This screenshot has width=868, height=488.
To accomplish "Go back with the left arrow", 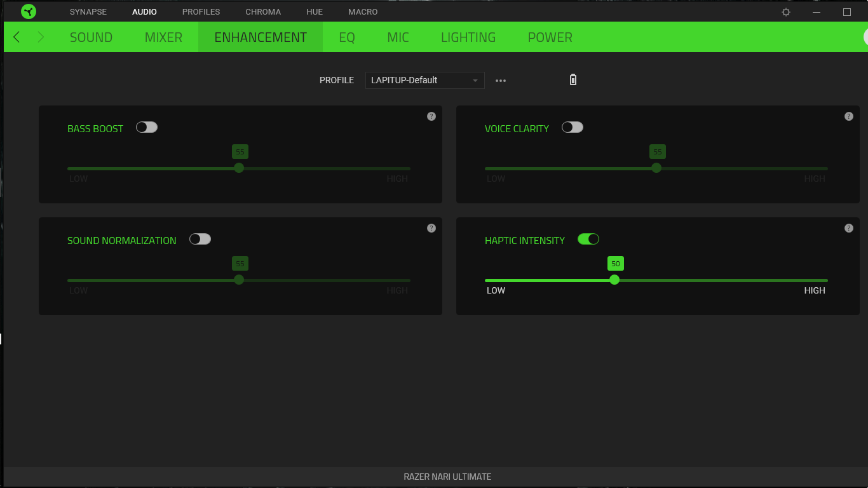I will click(x=17, y=37).
